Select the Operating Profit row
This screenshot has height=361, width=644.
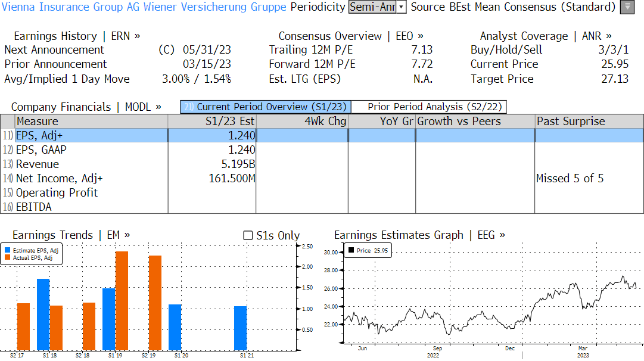pos(322,193)
